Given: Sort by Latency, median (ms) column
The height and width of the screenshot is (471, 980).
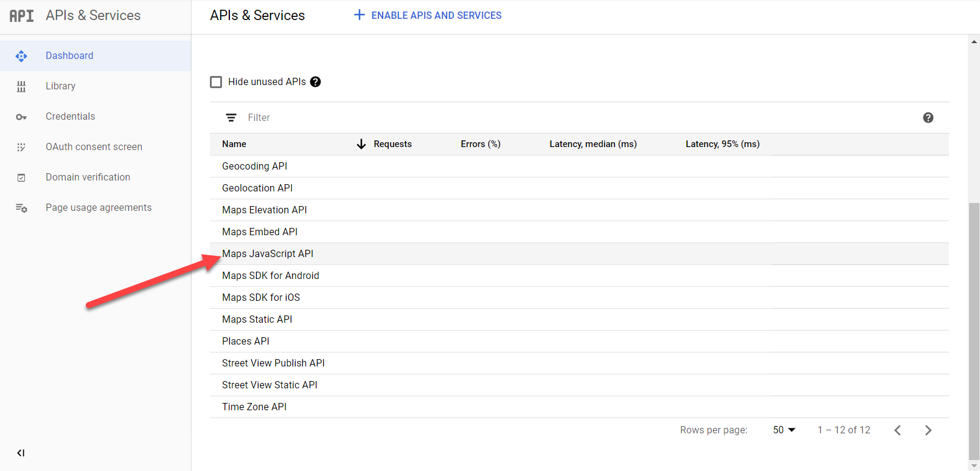Looking at the screenshot, I should pyautogui.click(x=593, y=144).
